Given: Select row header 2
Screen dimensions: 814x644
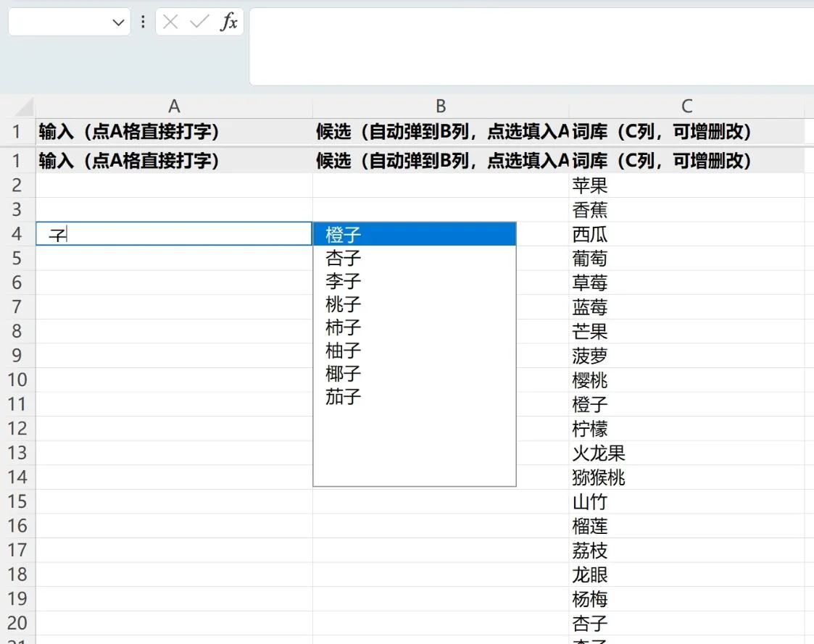Looking at the screenshot, I should click(x=17, y=185).
